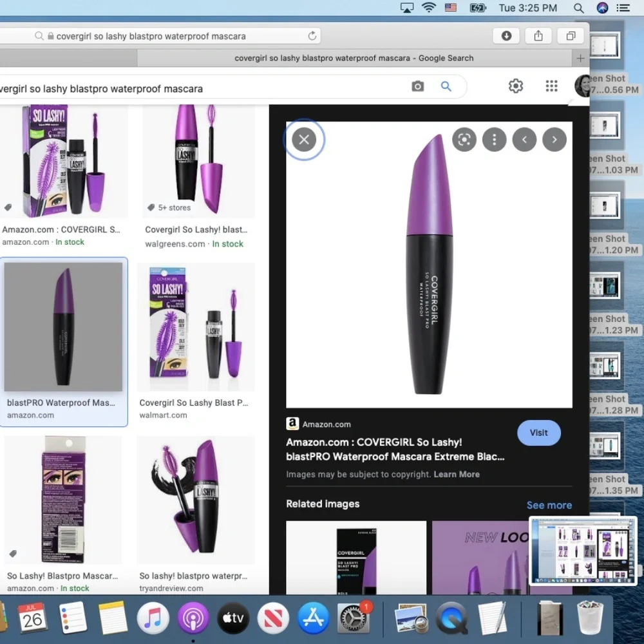
Task: Open the AirPlay menu bar icon
Action: coord(406,8)
